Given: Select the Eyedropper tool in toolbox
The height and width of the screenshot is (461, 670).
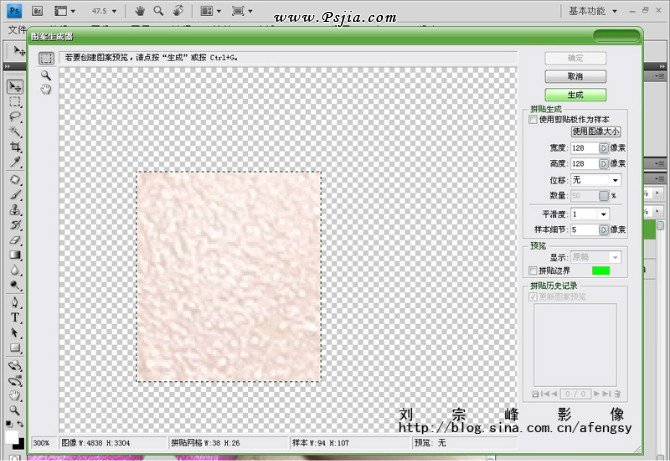Looking at the screenshot, I should point(15,162).
